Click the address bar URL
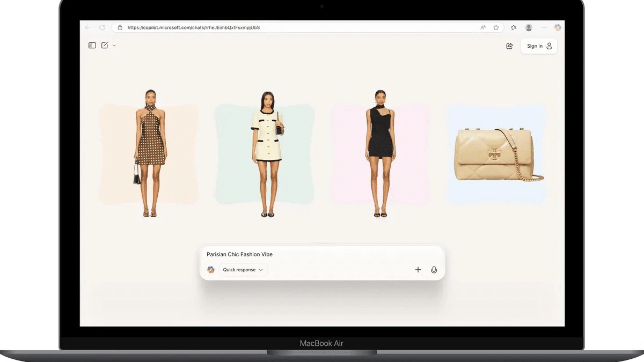644x362 pixels. pos(193,27)
